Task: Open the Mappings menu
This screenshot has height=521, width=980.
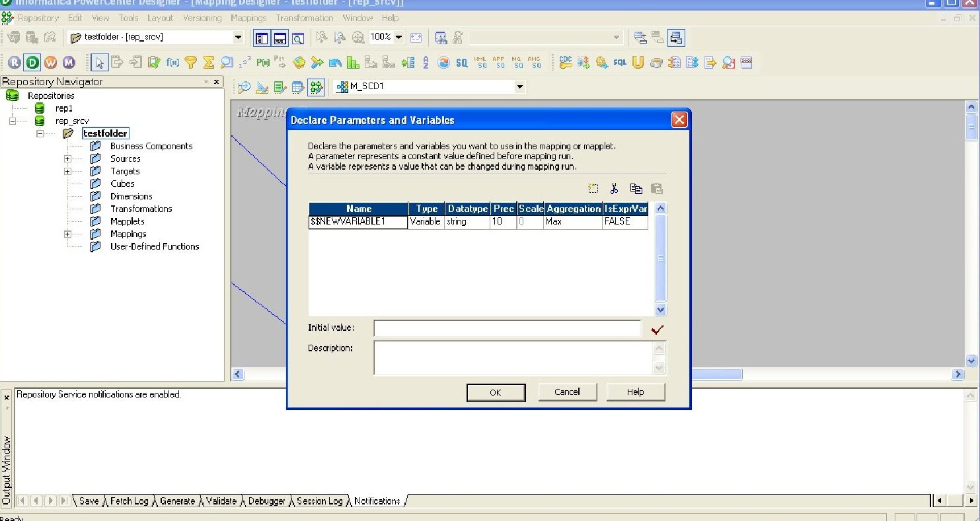Action: (248, 18)
